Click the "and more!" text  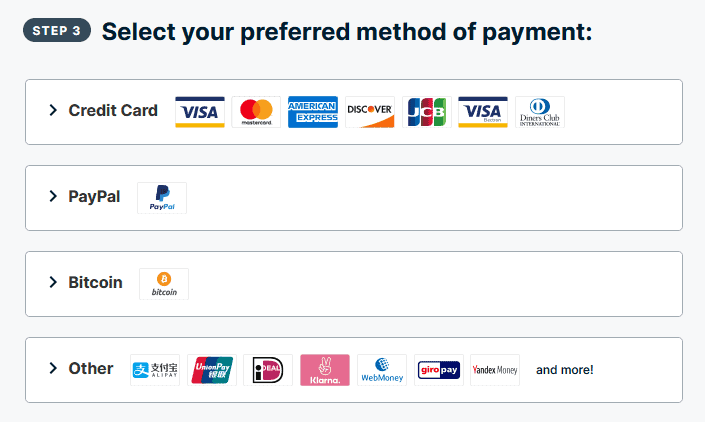(x=565, y=370)
